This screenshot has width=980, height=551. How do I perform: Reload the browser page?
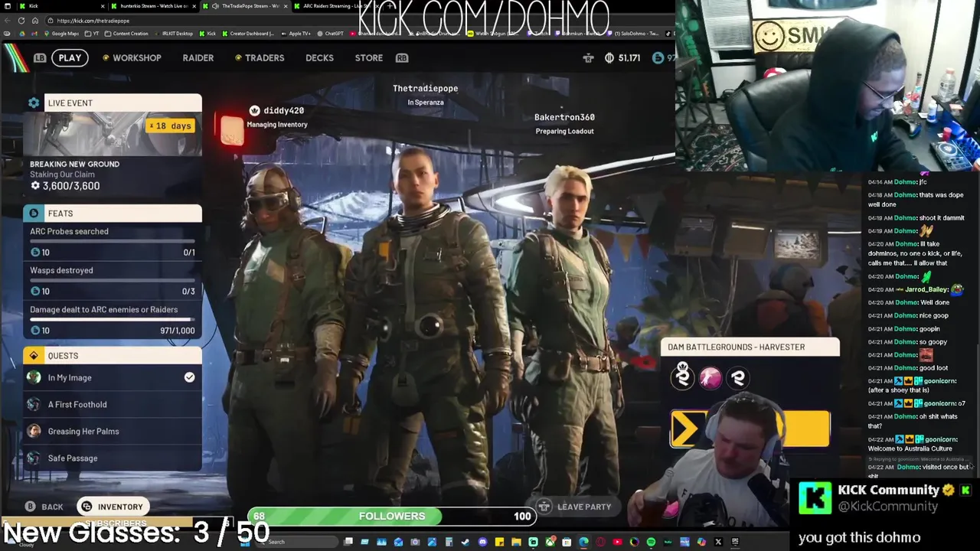click(21, 21)
